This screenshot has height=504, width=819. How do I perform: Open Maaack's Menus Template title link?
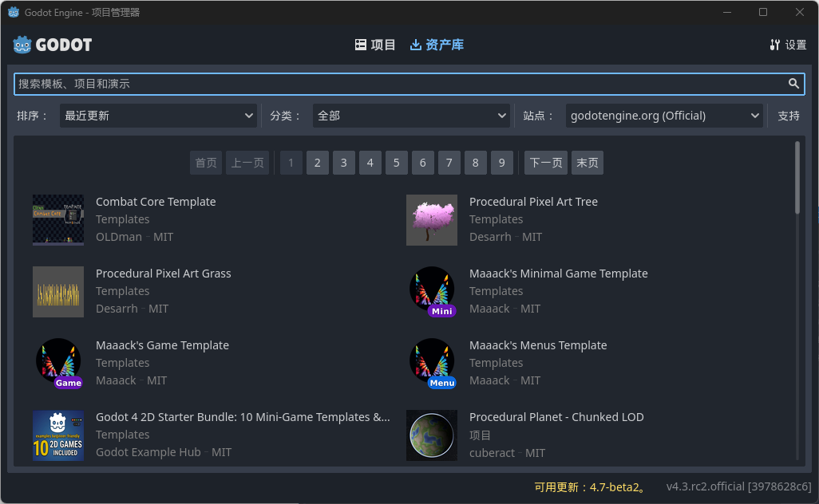click(x=538, y=345)
